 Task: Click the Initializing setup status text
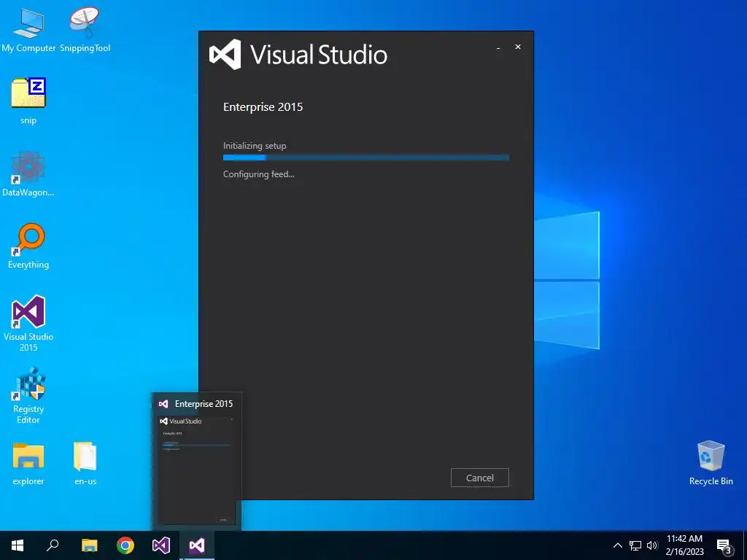coord(255,146)
